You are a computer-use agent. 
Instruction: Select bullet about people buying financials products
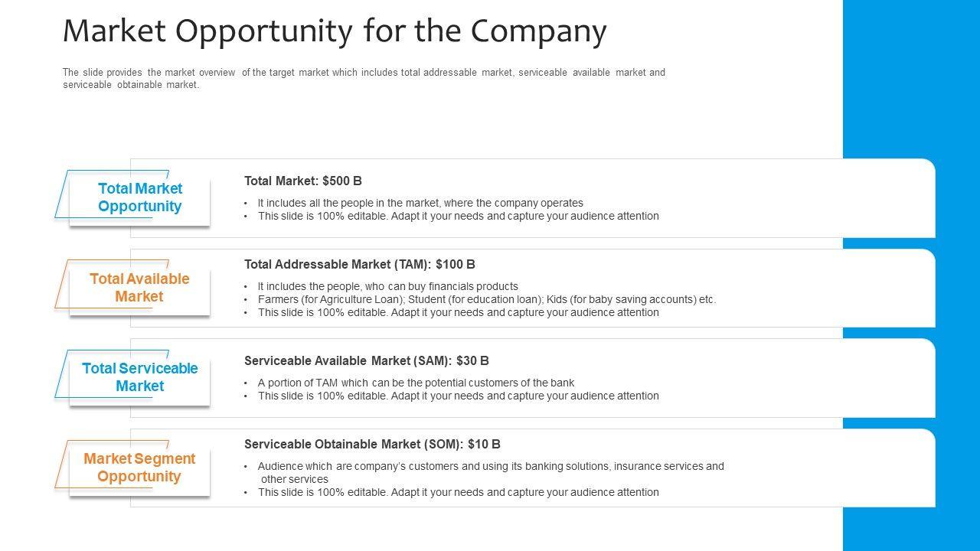[388, 286]
